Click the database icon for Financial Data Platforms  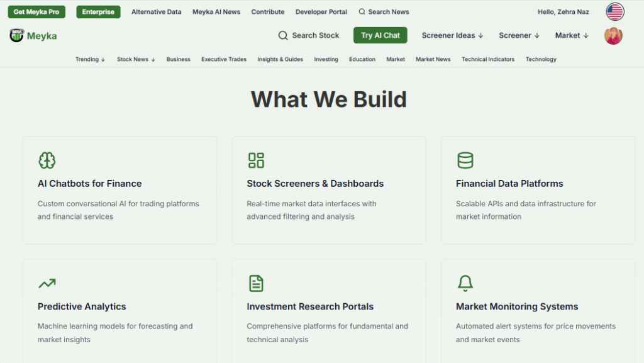coord(465,160)
